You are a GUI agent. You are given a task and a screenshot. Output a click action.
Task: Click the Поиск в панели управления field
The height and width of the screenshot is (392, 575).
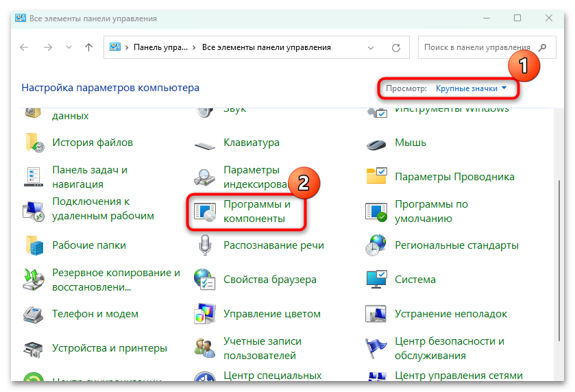(487, 47)
